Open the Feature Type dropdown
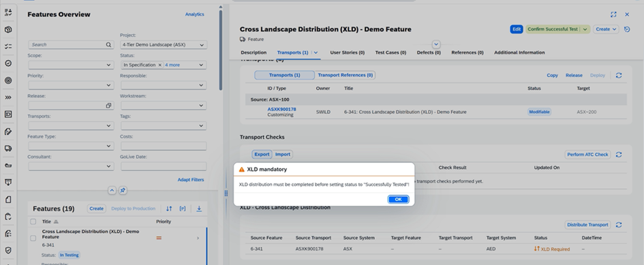The width and height of the screenshot is (644, 265). coord(108,146)
